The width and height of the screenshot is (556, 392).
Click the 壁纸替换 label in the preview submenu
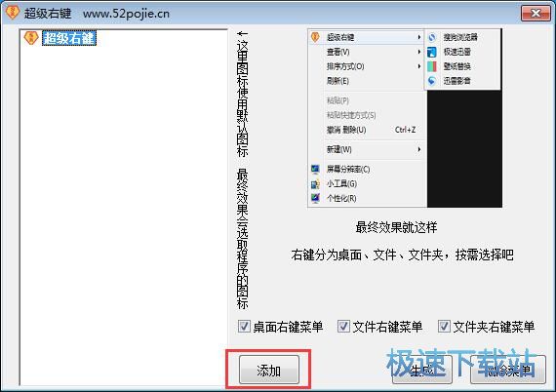pos(457,66)
